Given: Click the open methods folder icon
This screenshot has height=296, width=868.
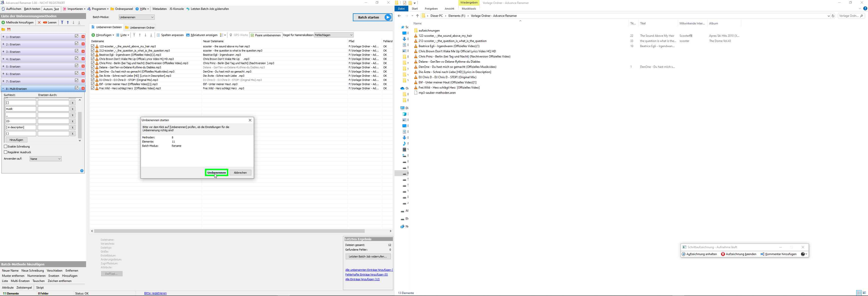Looking at the screenshot, I should coord(3,29).
